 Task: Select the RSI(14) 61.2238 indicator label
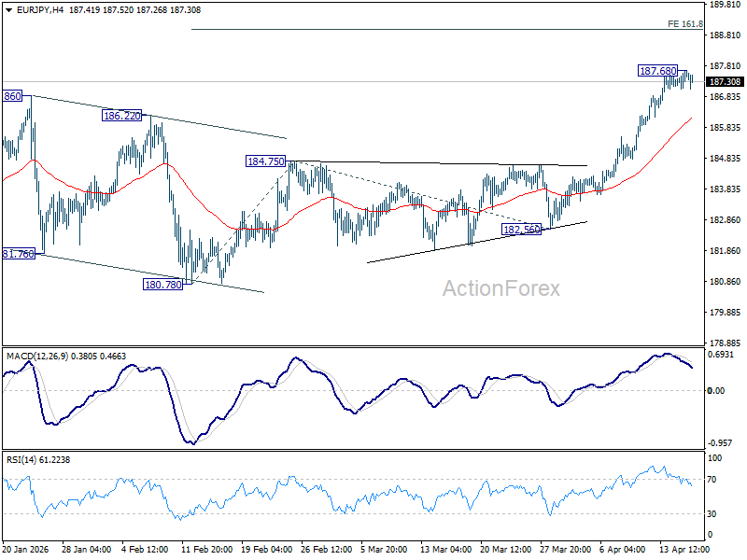tap(38, 460)
